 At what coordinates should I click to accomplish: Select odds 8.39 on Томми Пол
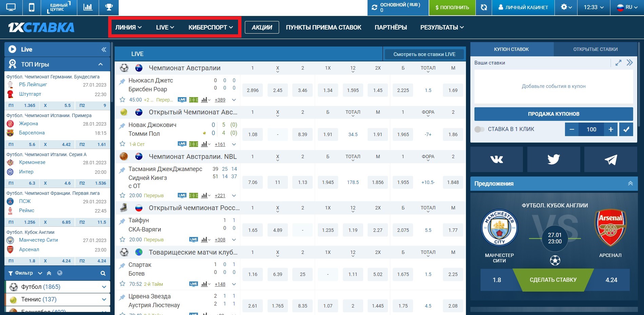(303, 134)
